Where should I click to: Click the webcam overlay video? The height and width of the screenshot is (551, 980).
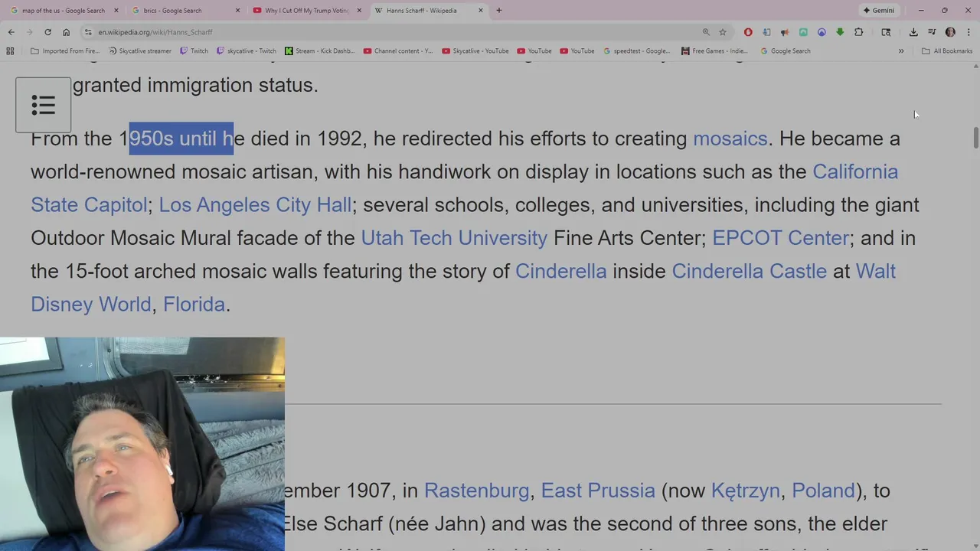(x=142, y=444)
